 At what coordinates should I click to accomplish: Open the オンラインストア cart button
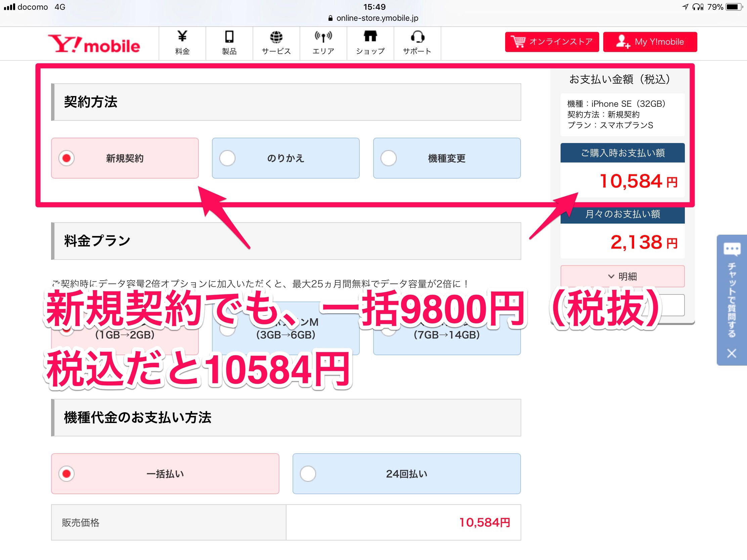coord(552,42)
